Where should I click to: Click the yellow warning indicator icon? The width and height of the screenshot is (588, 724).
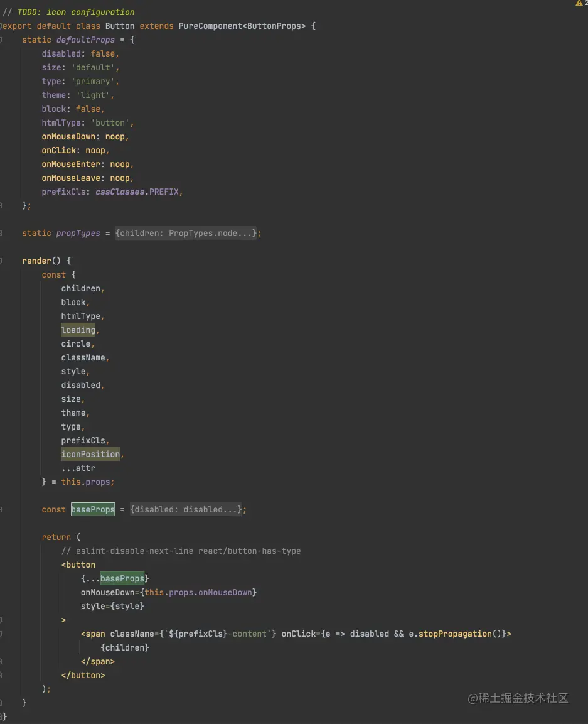[579, 3]
